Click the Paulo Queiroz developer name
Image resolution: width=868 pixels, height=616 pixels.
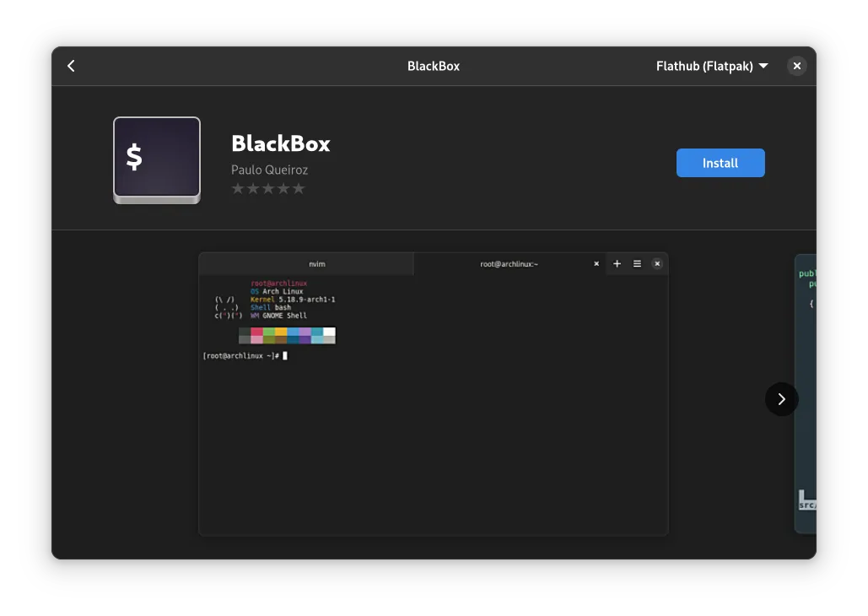click(x=270, y=170)
